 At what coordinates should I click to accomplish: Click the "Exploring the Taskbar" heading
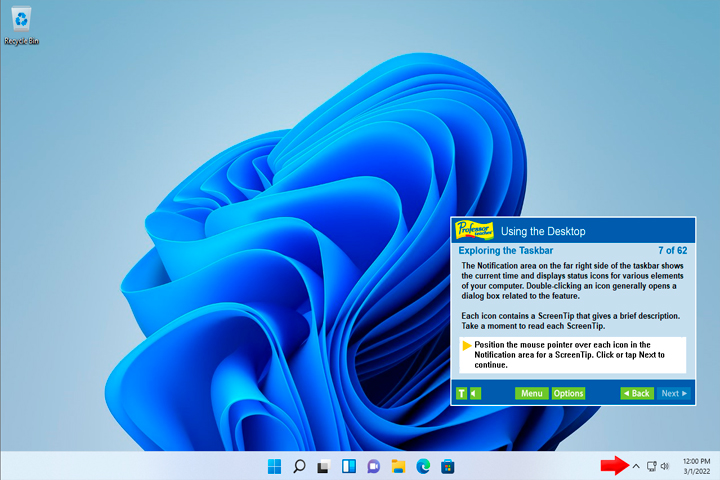[506, 250]
